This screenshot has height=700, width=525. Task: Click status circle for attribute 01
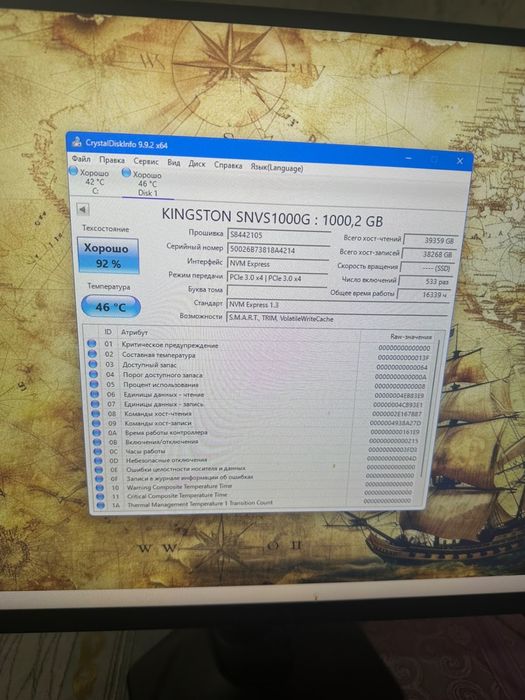coord(92,343)
